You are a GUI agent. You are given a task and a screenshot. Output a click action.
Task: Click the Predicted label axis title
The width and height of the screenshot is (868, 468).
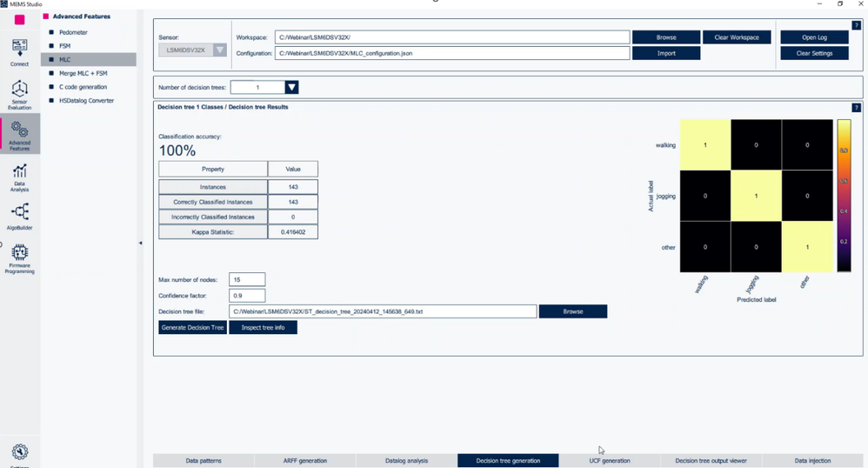click(756, 299)
